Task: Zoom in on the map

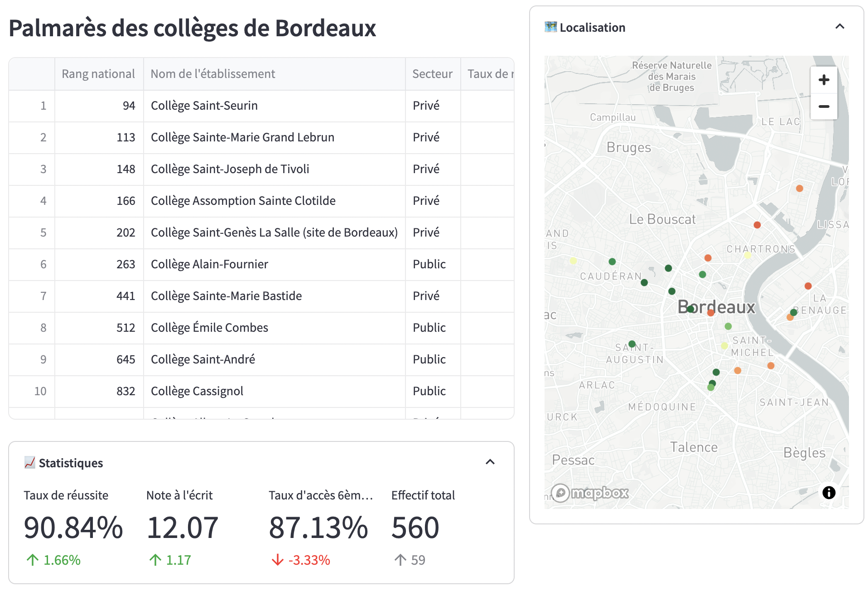Action: coord(824,80)
